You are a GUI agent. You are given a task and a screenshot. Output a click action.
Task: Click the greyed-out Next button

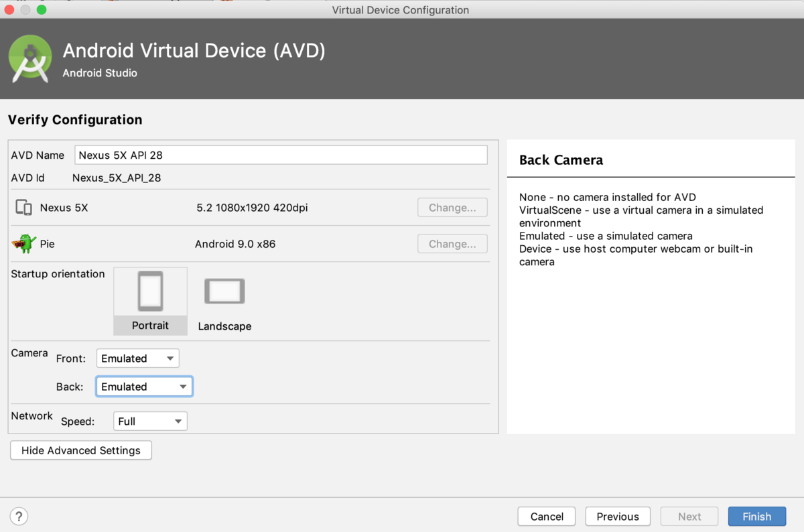(x=689, y=516)
